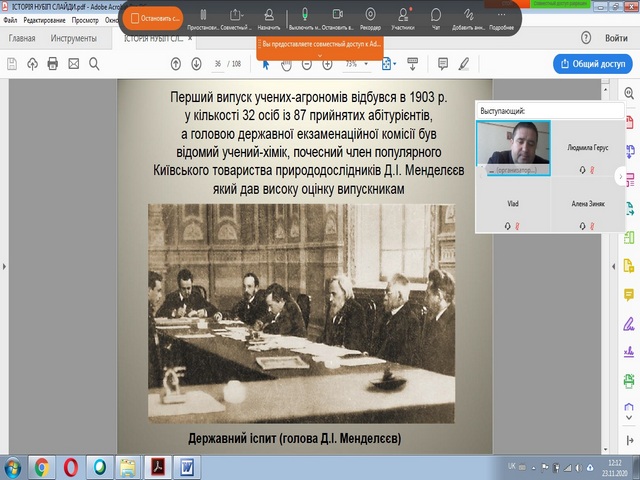Select the ІСТОРІЯ НУБІП document tab
This screenshot has width=640, height=480.
click(x=154, y=39)
